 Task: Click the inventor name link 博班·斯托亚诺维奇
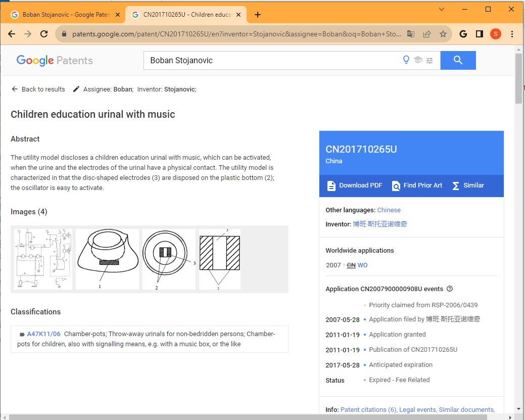pyautogui.click(x=380, y=224)
